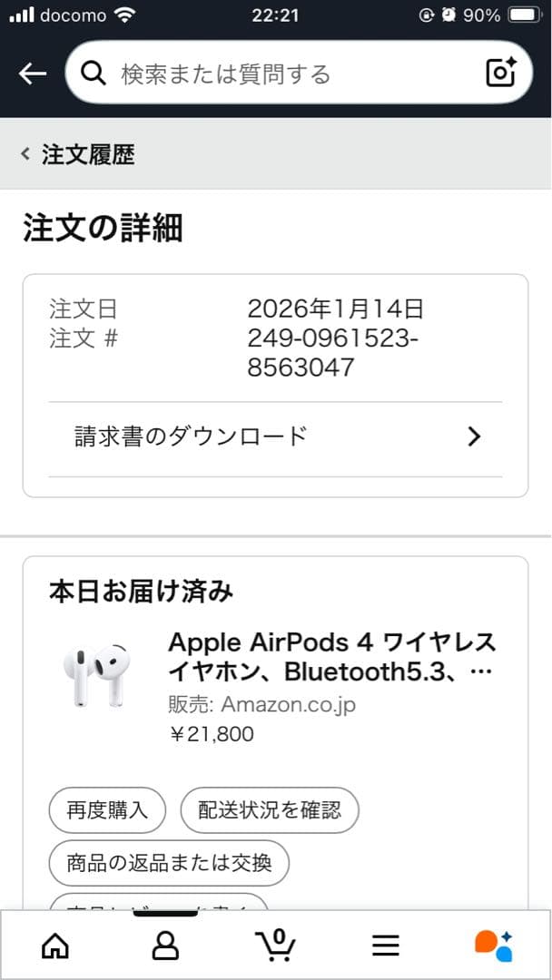Viewport: 552px width, 980px height.
Task: Open the hamburger menu icon
Action: [386, 947]
